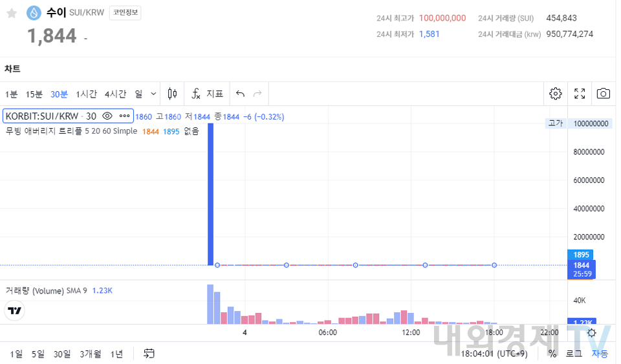The height and width of the screenshot is (364, 621).
Task: Open more options for KORBIT:SUI/KRW legend
Action: 125,116
